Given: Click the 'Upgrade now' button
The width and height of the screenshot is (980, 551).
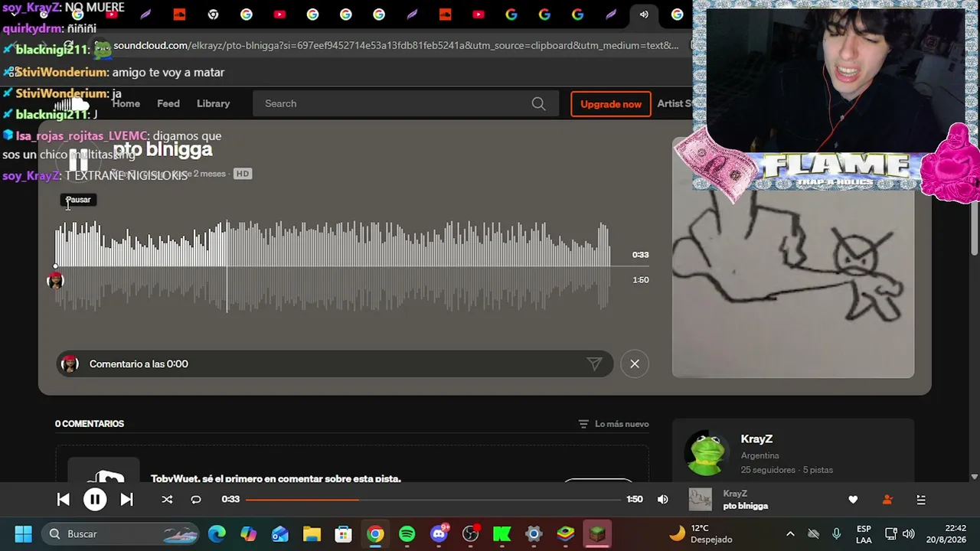Looking at the screenshot, I should [x=611, y=104].
